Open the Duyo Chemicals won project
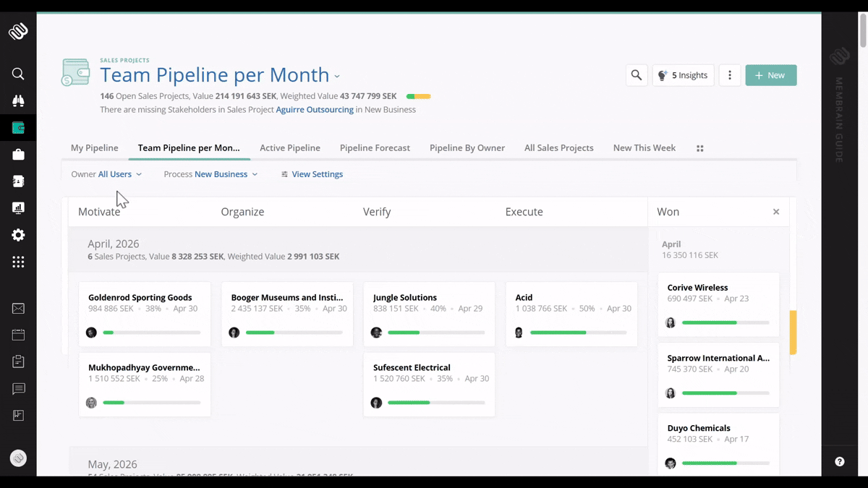This screenshot has width=868, height=488. coord(719,444)
